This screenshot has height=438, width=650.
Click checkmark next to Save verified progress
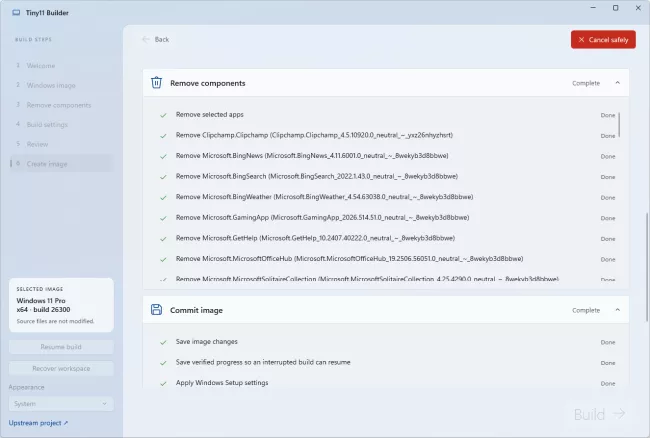[x=163, y=363]
